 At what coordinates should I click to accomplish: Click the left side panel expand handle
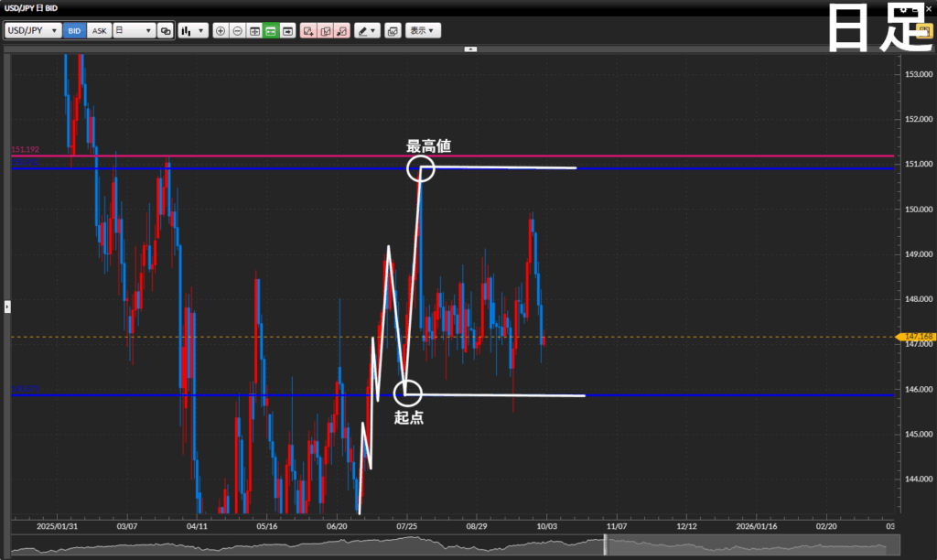(7, 306)
